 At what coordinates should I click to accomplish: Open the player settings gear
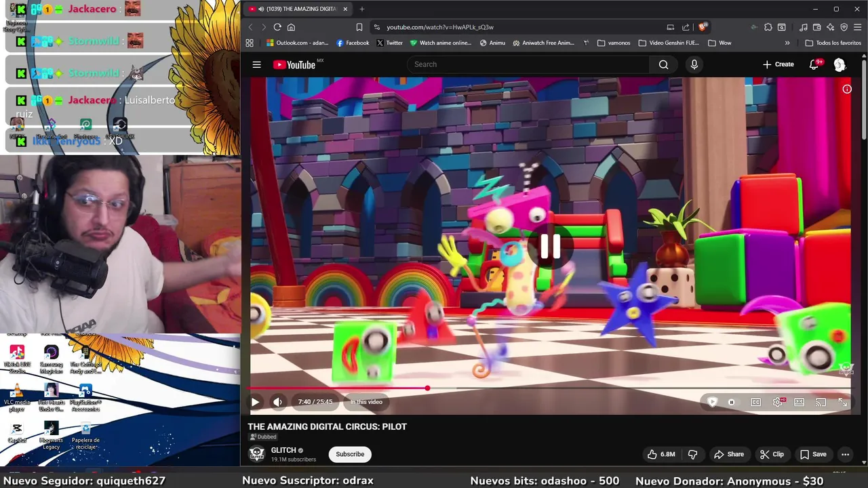tap(778, 402)
